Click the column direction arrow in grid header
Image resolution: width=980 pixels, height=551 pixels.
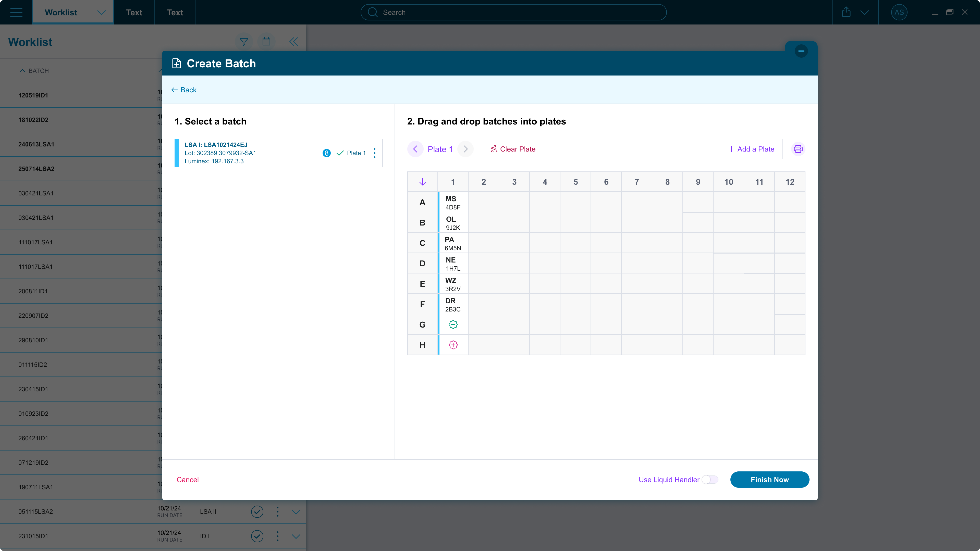click(422, 182)
